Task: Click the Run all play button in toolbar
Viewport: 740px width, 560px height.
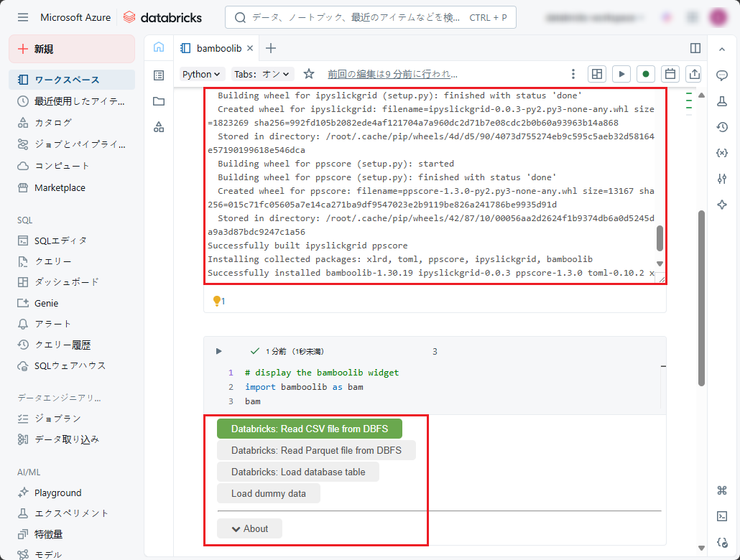Action: (x=621, y=74)
